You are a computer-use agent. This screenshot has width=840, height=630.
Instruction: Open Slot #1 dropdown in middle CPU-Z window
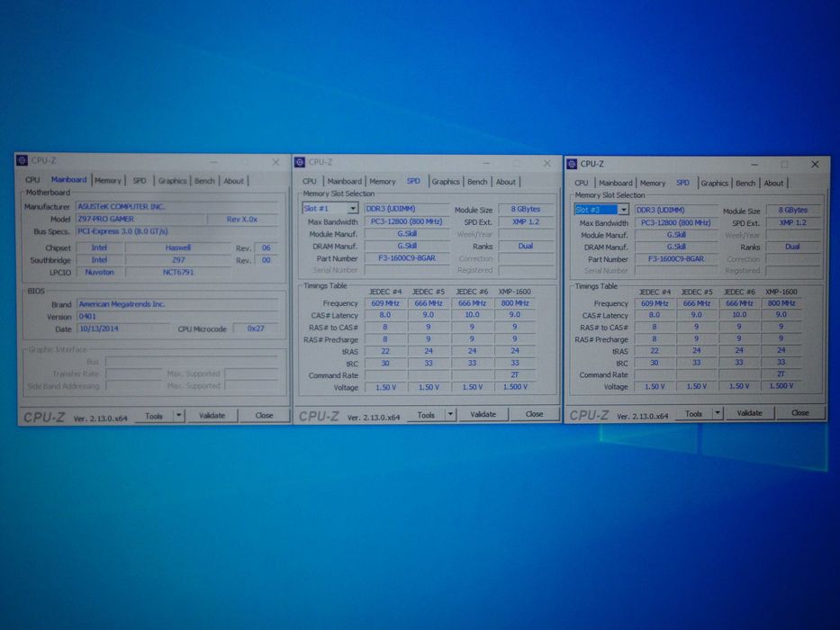pyautogui.click(x=353, y=209)
